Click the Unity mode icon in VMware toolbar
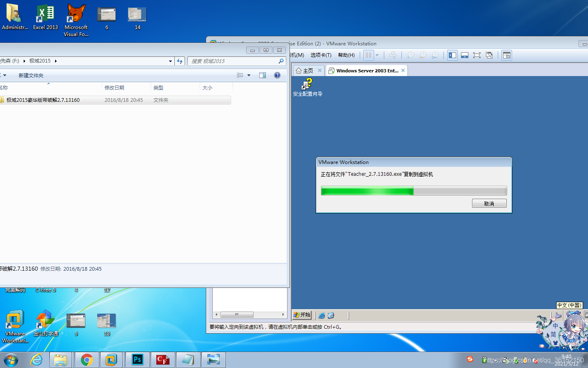Screen dimensions: 588x368 coord(489,55)
